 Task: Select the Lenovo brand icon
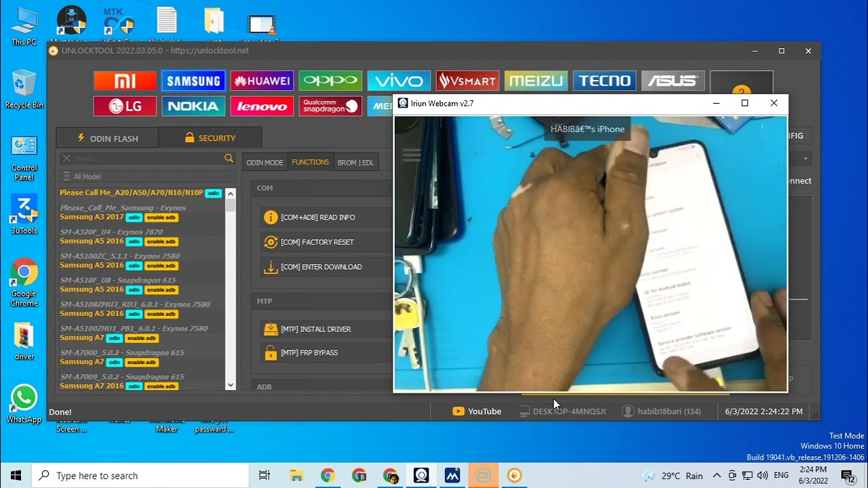262,106
